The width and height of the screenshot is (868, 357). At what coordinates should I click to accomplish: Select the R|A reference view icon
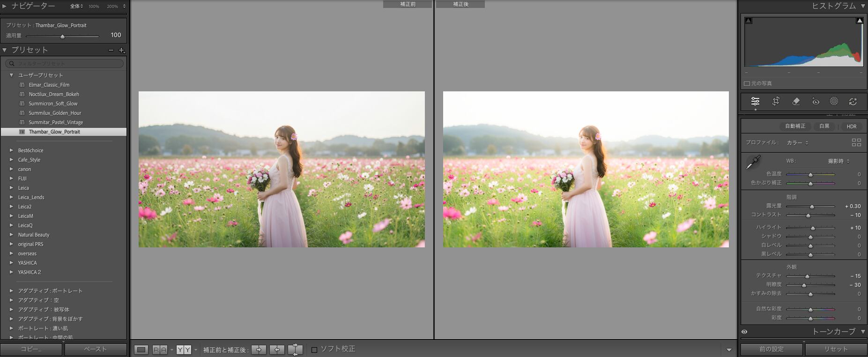(160, 350)
